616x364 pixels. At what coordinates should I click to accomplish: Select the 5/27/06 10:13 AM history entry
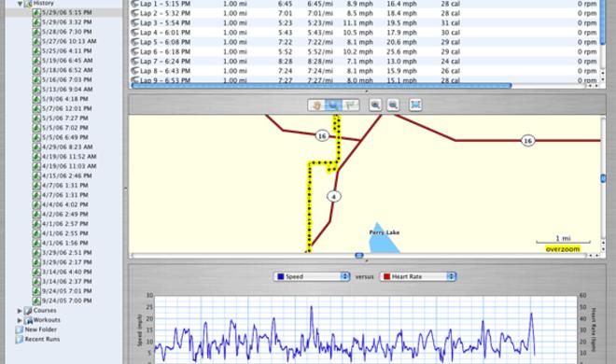click(69, 41)
